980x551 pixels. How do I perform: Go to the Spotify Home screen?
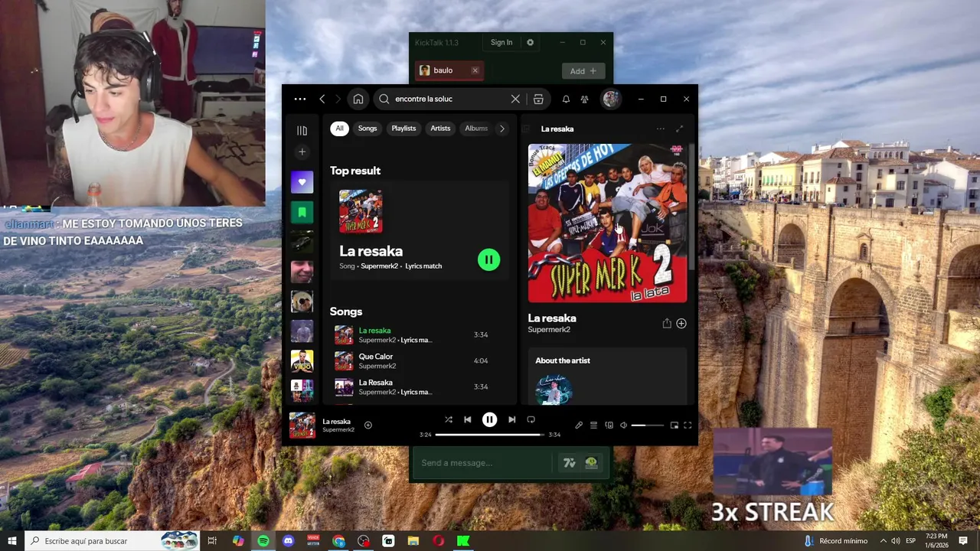pyautogui.click(x=358, y=99)
